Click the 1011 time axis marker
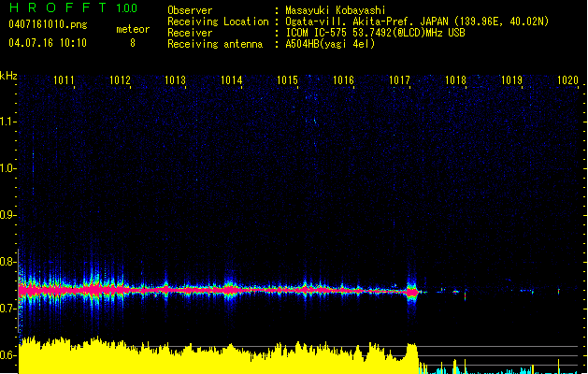 (x=64, y=80)
